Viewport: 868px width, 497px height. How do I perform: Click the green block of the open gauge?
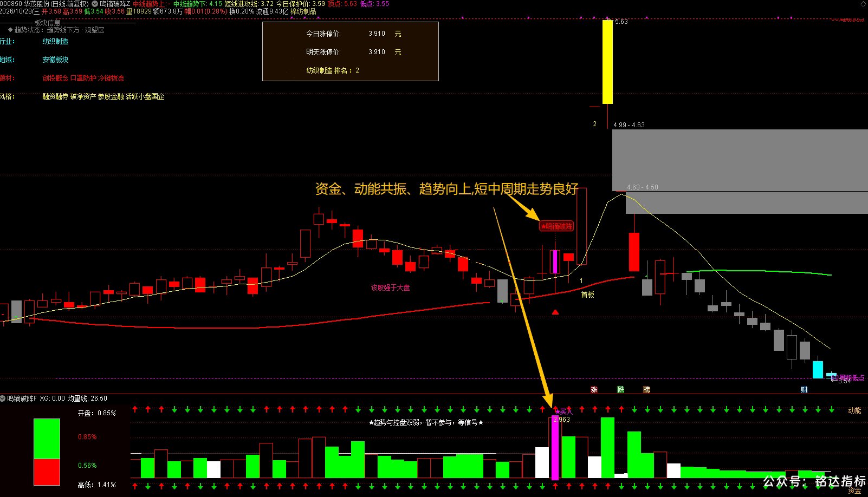tap(47, 439)
